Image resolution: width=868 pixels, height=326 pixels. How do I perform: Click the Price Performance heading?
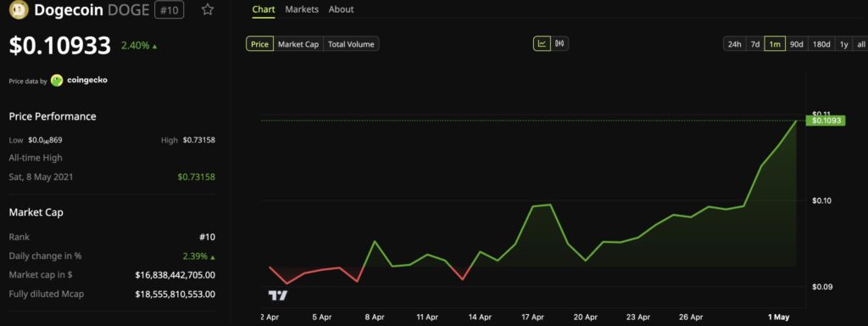pyautogui.click(x=53, y=116)
